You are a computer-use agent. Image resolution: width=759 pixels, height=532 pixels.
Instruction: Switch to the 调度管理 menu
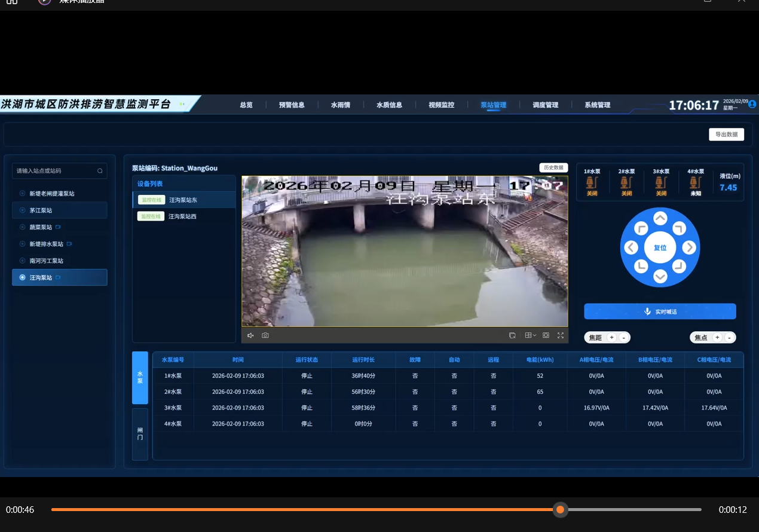pos(546,105)
